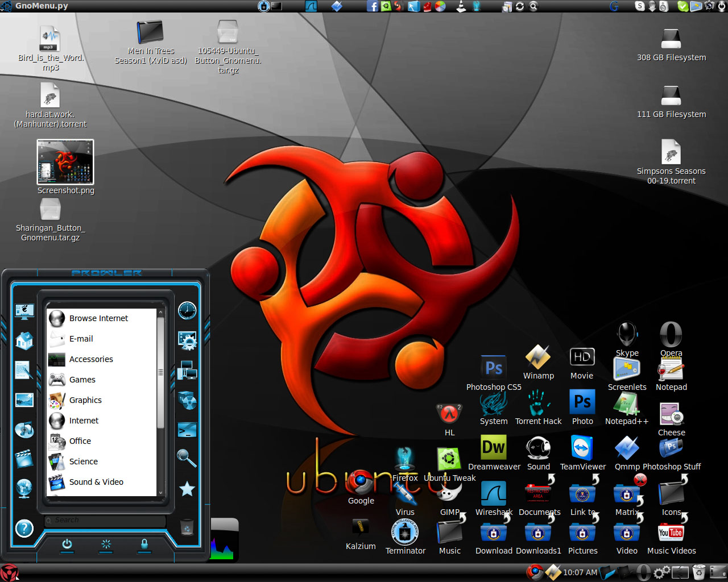Image resolution: width=728 pixels, height=582 pixels.
Task: Open Browse Internet in GnoMenu list
Action: pyautogui.click(x=101, y=318)
